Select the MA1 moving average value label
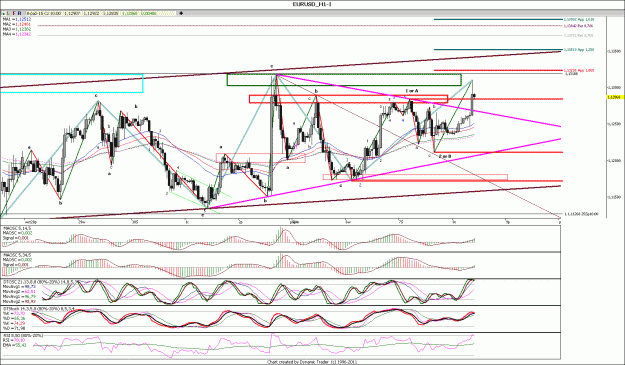This screenshot has width=625, height=365. coord(17,20)
